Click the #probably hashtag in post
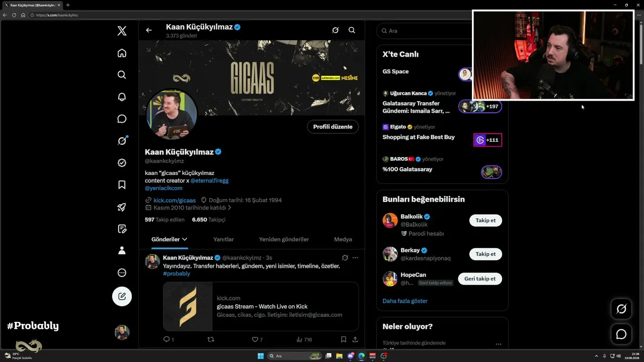644x362 pixels. (177, 274)
